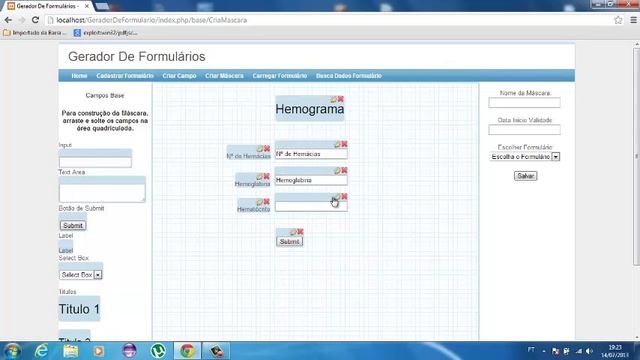This screenshot has height=360, width=640.
Task: Go to Home in the navigation bar
Action: click(79, 76)
